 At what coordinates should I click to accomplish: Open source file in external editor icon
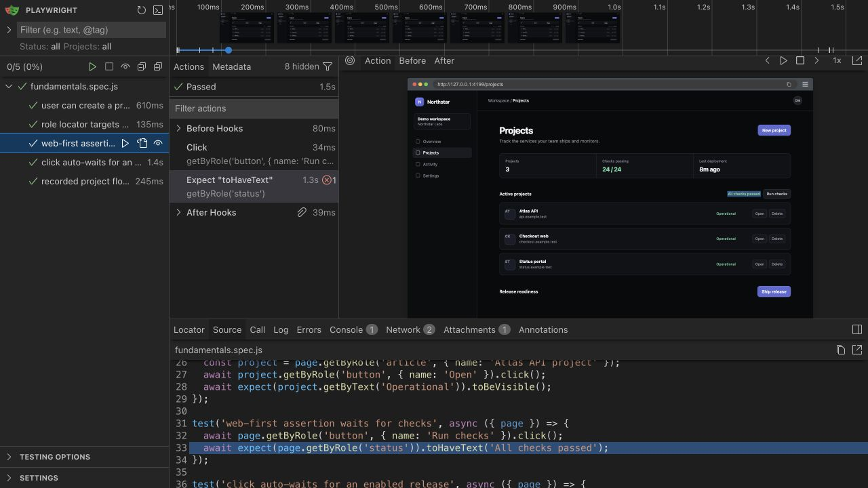(857, 350)
